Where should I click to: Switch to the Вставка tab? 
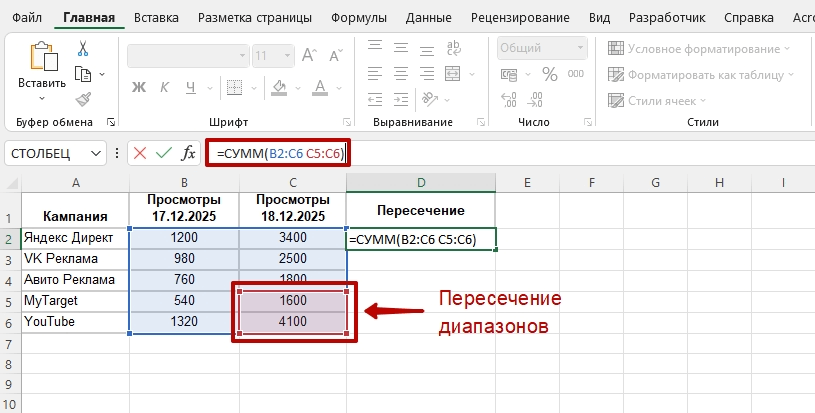click(156, 18)
